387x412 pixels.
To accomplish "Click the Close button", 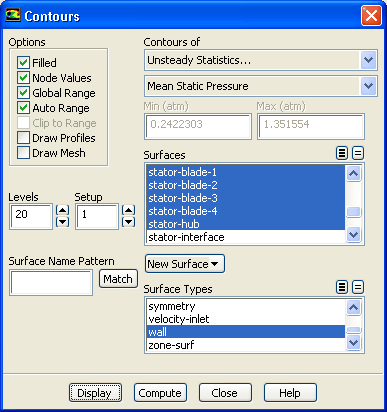I will click(225, 393).
